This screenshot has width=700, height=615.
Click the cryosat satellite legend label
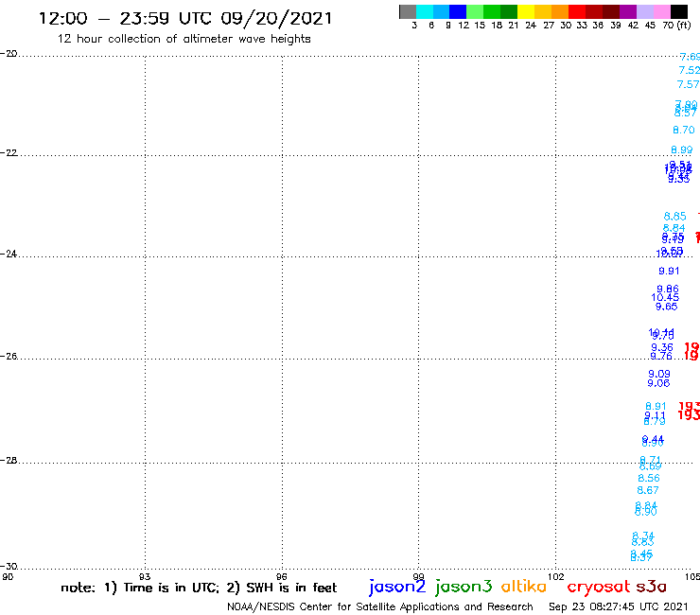[599, 588]
